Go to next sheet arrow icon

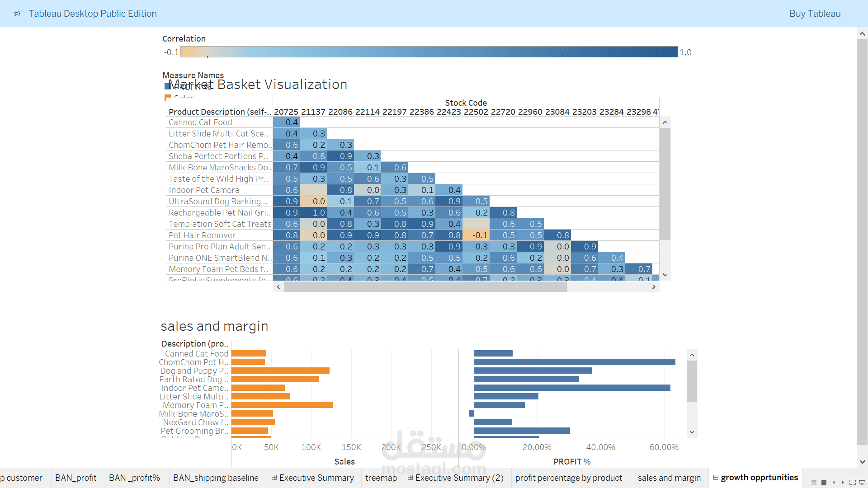[843, 482]
